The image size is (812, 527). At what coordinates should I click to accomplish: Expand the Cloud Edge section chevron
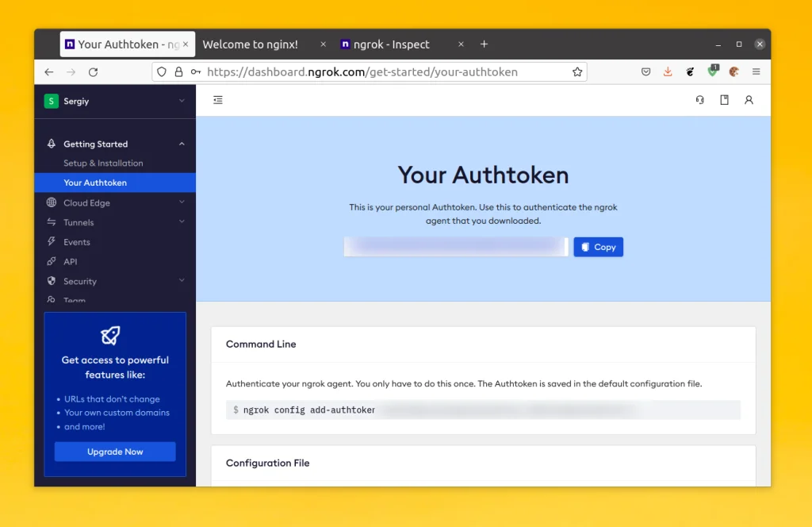click(182, 202)
